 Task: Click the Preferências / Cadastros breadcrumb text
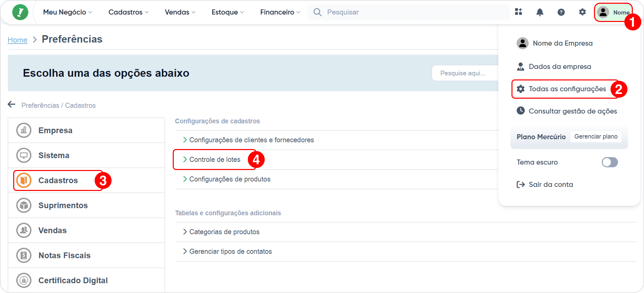pyautogui.click(x=58, y=105)
